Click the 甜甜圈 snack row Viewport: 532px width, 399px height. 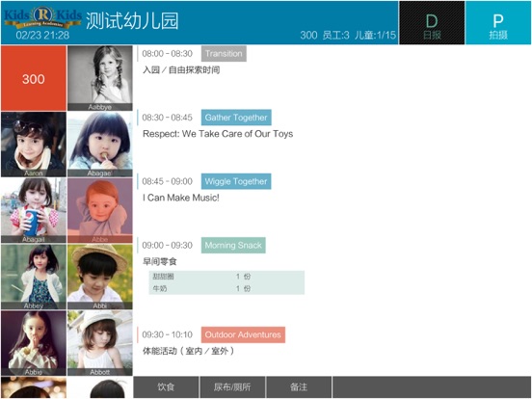point(226,277)
